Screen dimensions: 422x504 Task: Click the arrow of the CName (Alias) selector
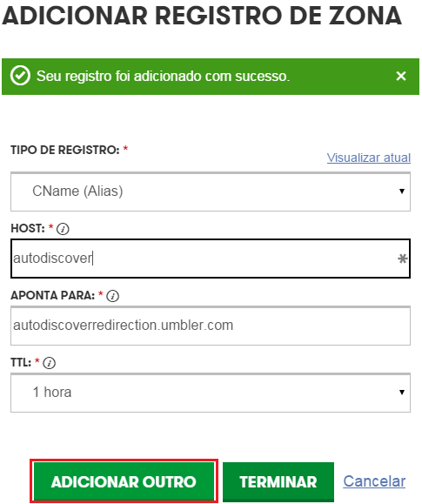(x=401, y=192)
